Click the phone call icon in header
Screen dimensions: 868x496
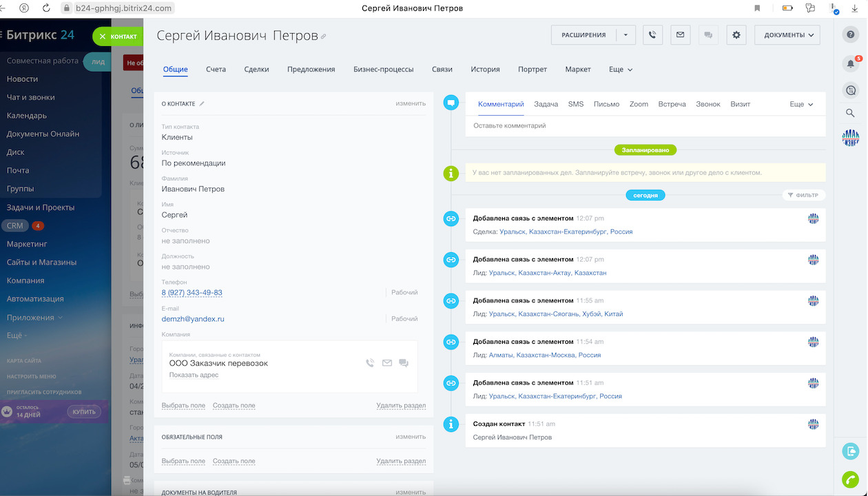pyautogui.click(x=652, y=35)
